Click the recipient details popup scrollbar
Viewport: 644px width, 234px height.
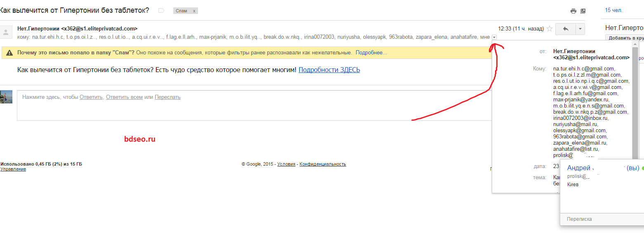[x=635, y=99]
